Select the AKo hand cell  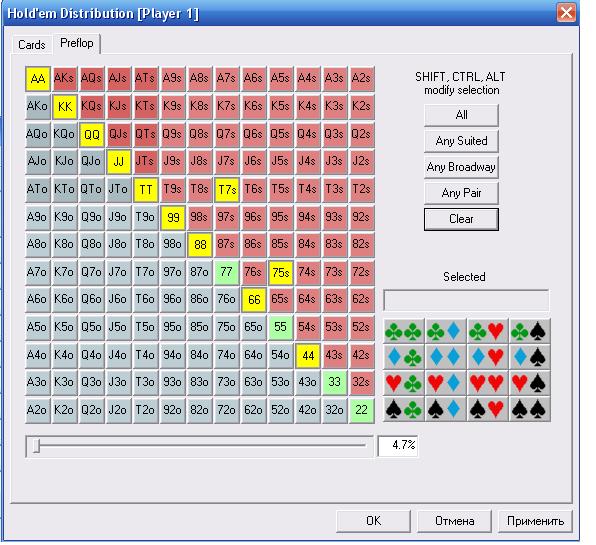click(x=38, y=106)
